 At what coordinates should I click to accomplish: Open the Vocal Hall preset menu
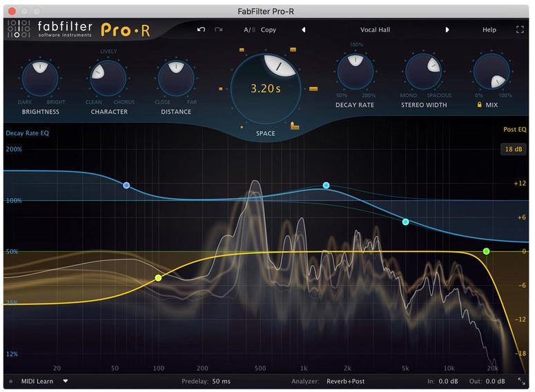tap(375, 30)
